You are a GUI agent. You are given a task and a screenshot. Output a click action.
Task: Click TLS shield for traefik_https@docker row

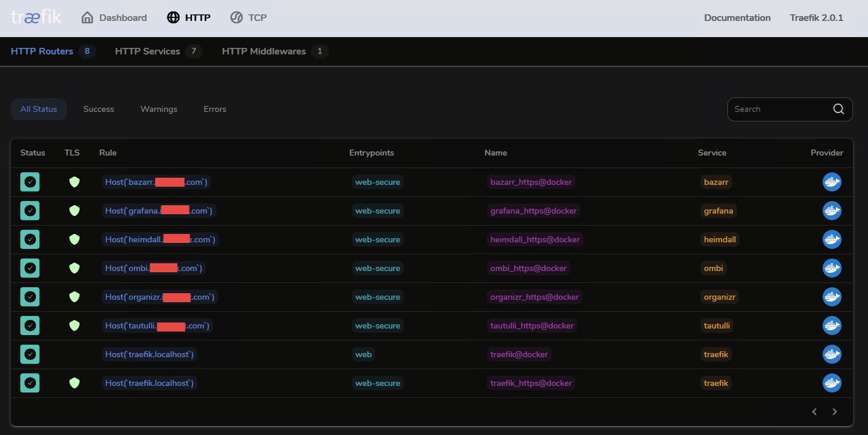tap(74, 383)
